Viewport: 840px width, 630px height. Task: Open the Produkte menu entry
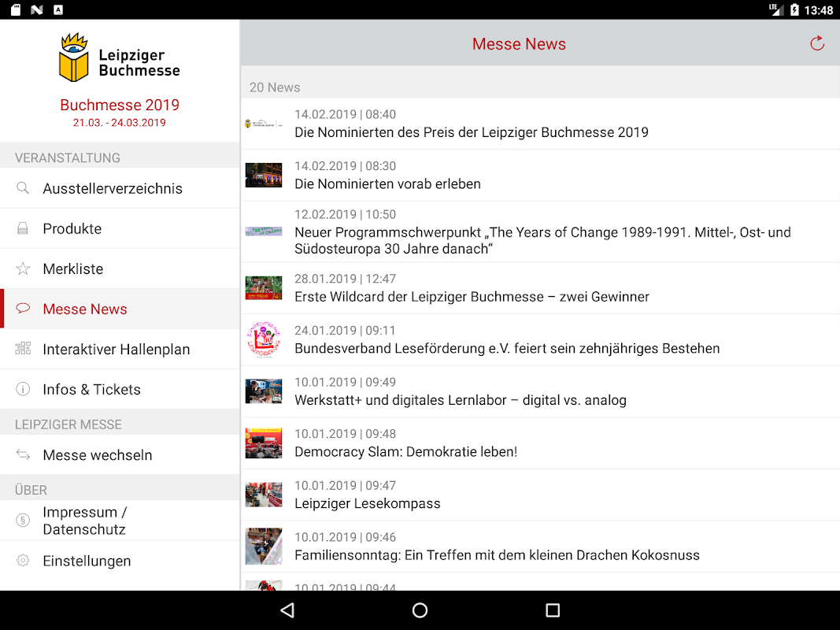pos(120,228)
